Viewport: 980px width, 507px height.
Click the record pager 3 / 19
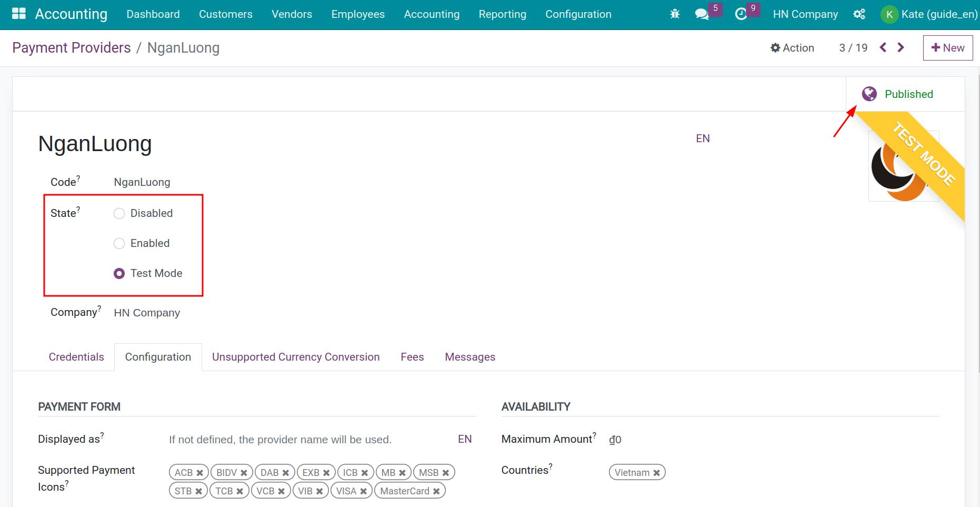tap(853, 48)
